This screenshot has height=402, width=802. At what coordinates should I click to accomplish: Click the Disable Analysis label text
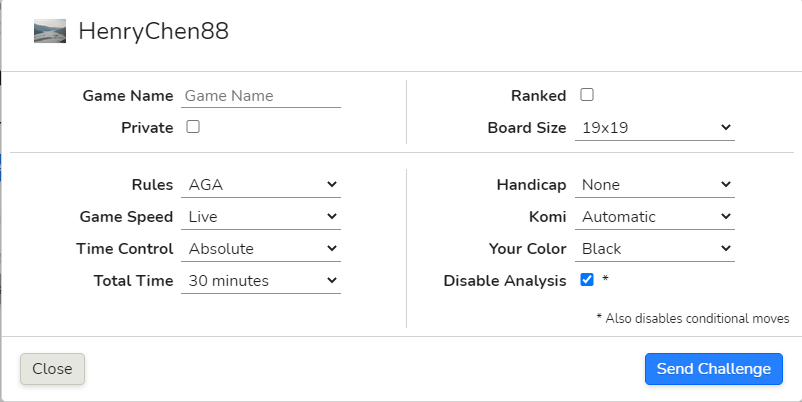(x=505, y=281)
